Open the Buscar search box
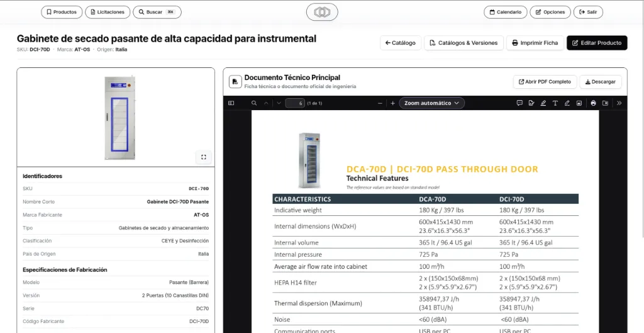Viewport: 644px width, 333px height. 157,13
